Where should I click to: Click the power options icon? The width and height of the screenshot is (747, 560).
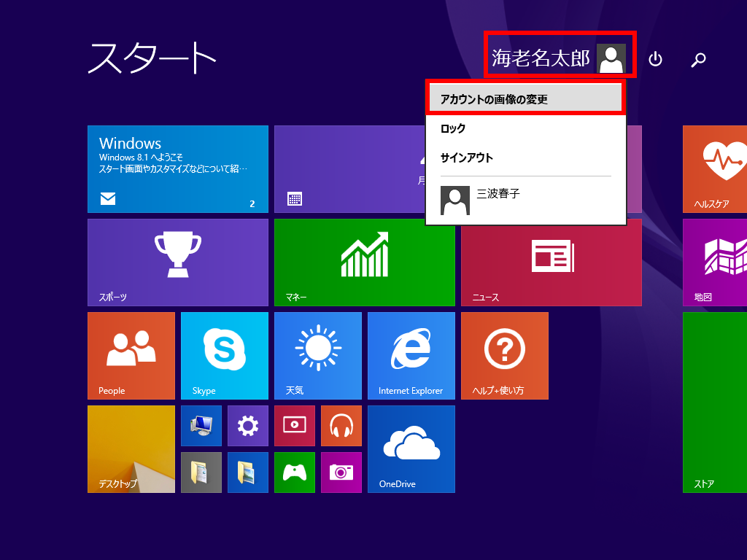point(656,59)
